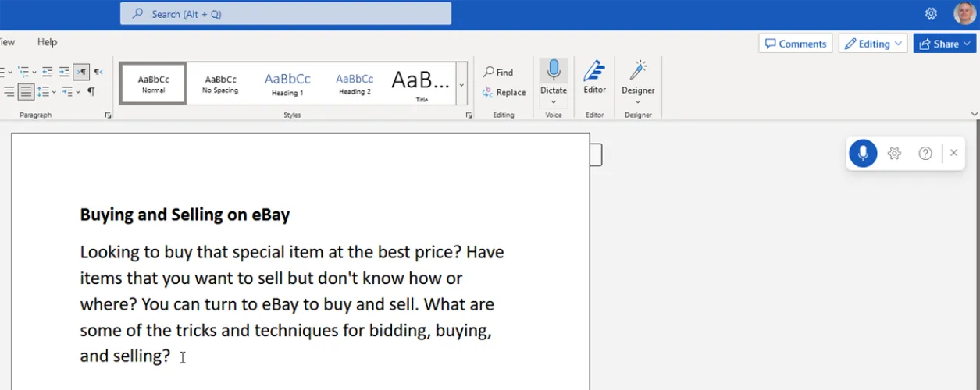980x390 pixels.
Task: Click the Dictate microphone icon in ribbon
Action: coord(554,71)
